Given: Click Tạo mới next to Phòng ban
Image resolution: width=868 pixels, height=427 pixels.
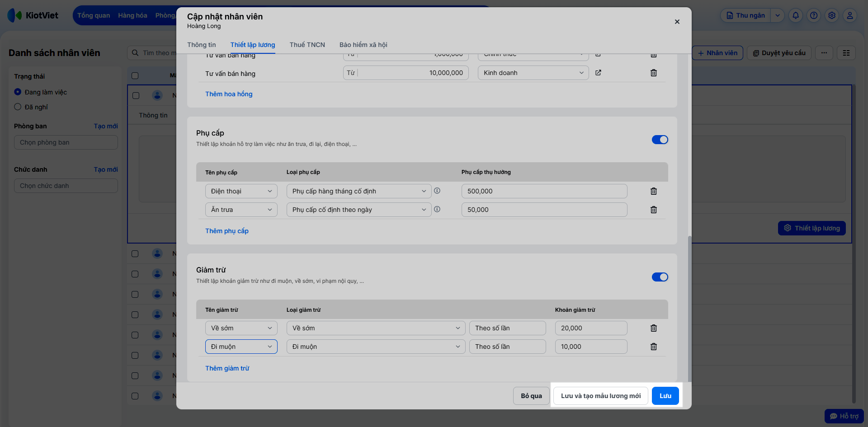Looking at the screenshot, I should (x=106, y=126).
